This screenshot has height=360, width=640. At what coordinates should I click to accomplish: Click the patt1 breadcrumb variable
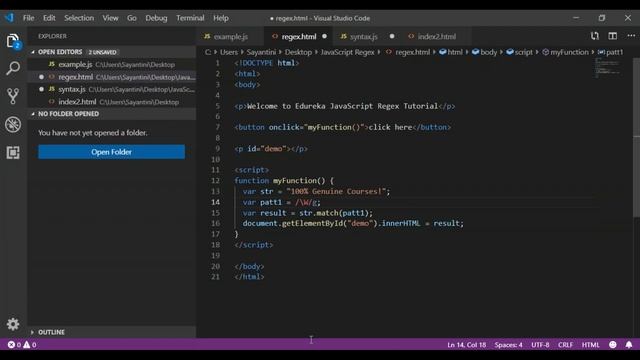pyautogui.click(x=610, y=52)
